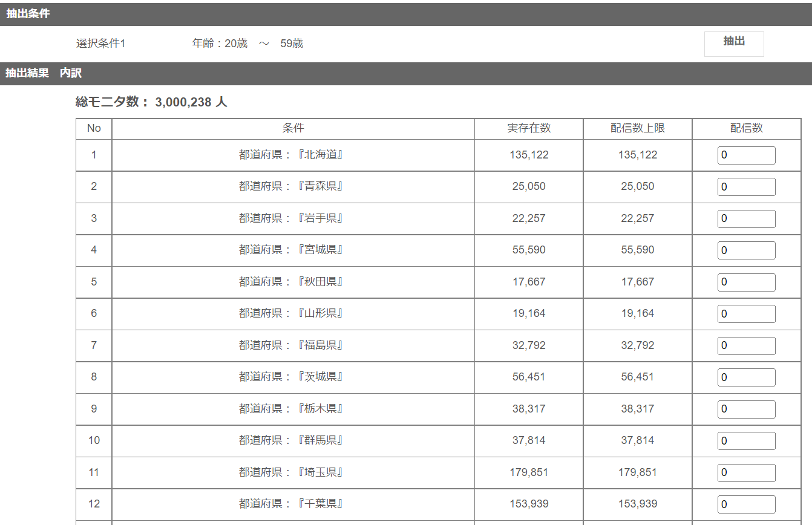The height and width of the screenshot is (525, 812).
Task: Click the 配信数 input for 埼玉県
Action: coord(746,473)
